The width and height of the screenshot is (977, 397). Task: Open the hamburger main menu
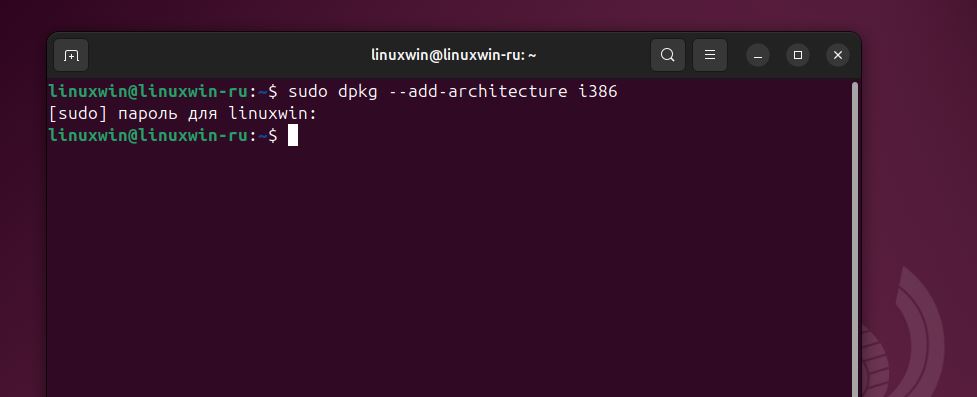point(709,55)
